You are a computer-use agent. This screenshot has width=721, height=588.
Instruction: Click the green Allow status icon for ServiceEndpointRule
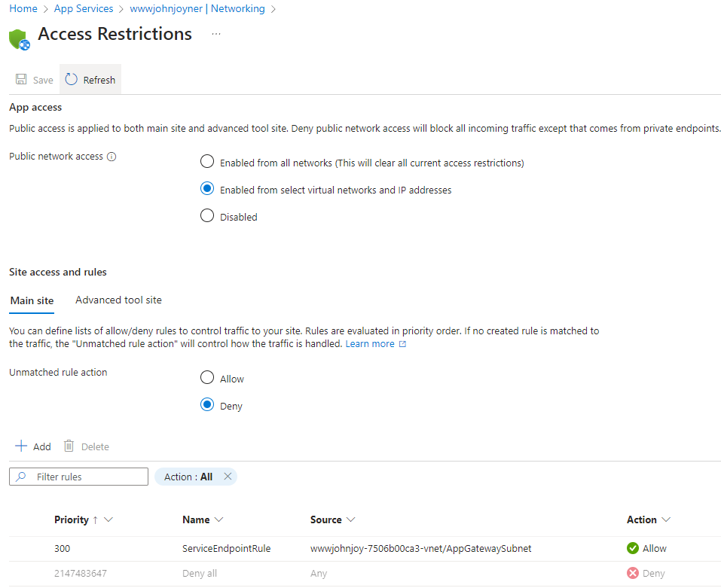click(x=633, y=548)
